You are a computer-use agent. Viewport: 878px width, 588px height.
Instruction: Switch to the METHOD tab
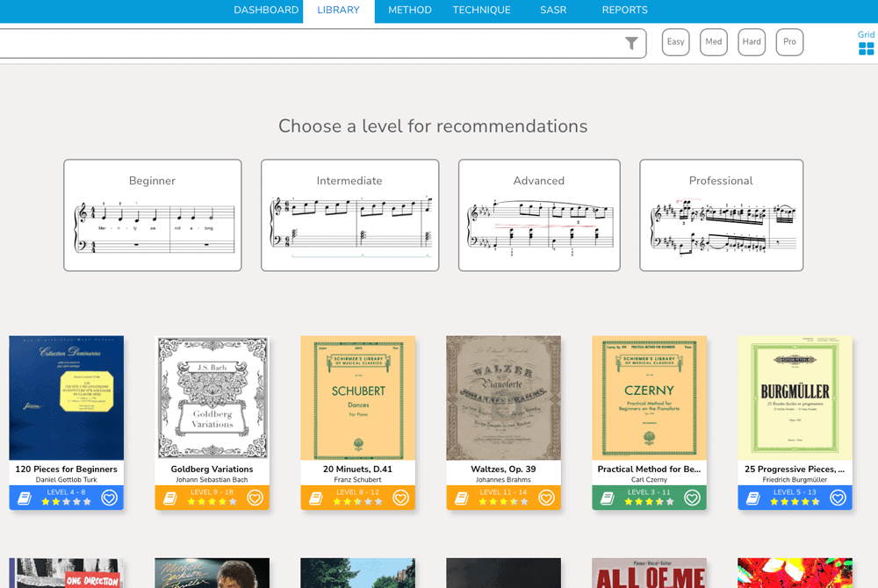[408, 11]
